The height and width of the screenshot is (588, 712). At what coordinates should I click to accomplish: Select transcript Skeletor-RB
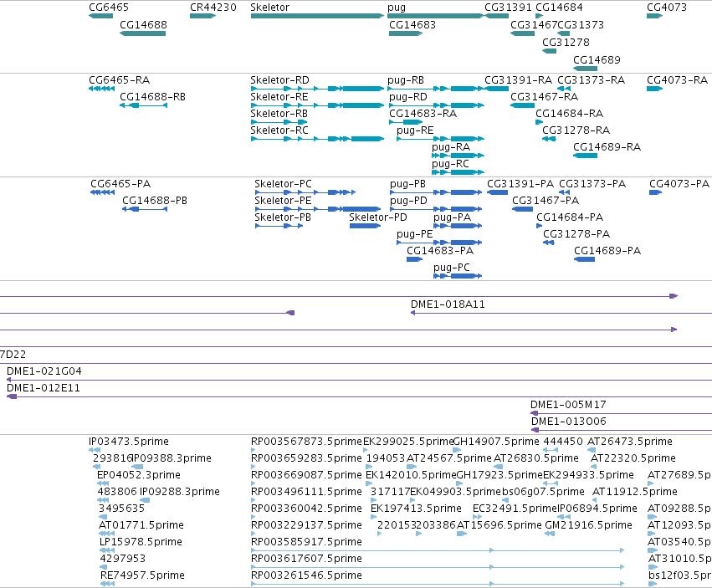click(279, 114)
